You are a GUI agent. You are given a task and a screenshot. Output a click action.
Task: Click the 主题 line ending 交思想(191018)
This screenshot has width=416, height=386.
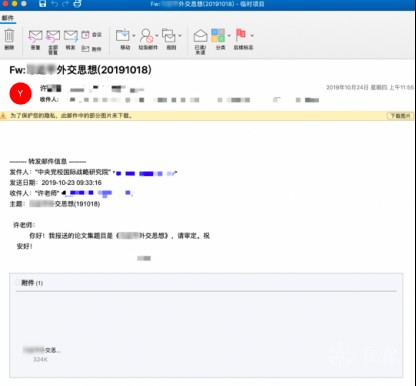[55, 204]
